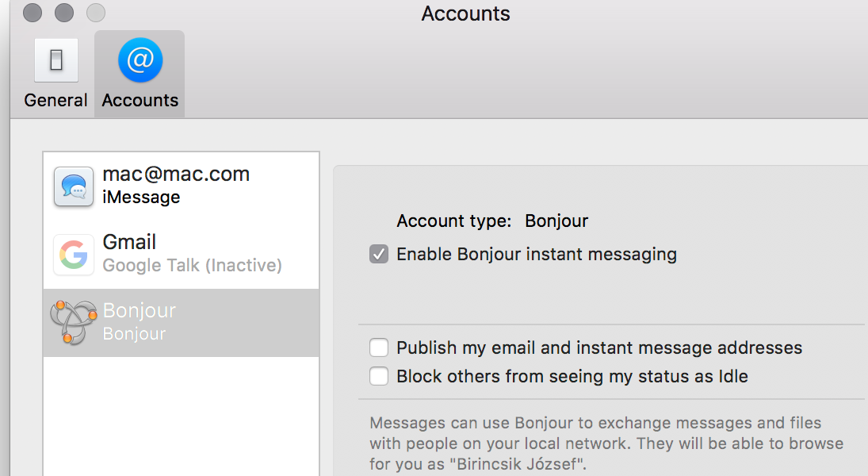Check Block others from seeing my status as Idle
The height and width of the screenshot is (476, 868).
379,376
